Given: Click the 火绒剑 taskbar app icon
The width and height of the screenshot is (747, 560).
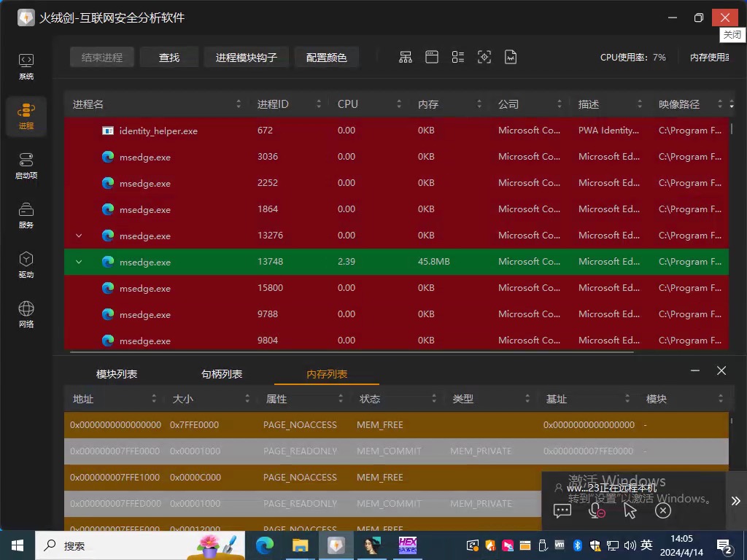Looking at the screenshot, I should tap(336, 545).
